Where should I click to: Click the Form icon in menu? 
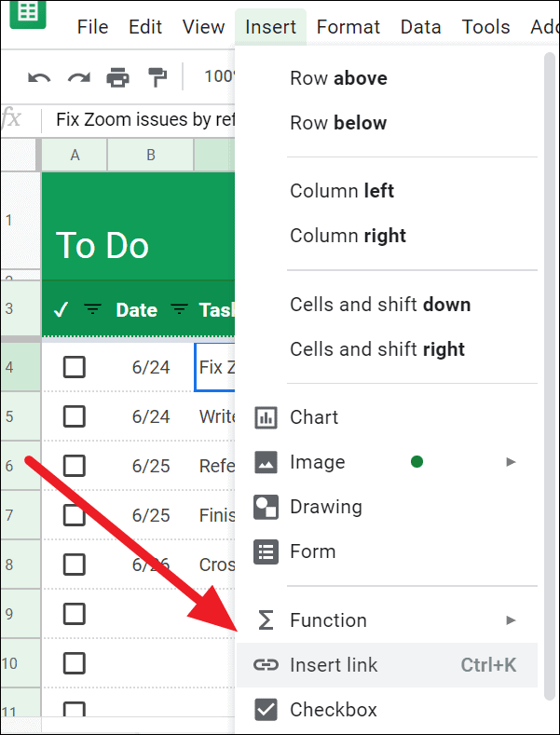pos(266,551)
